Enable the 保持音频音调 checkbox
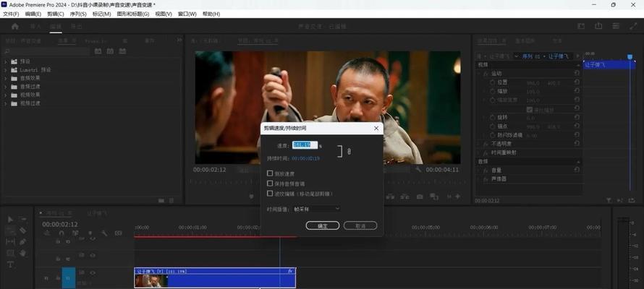 [x=270, y=184]
